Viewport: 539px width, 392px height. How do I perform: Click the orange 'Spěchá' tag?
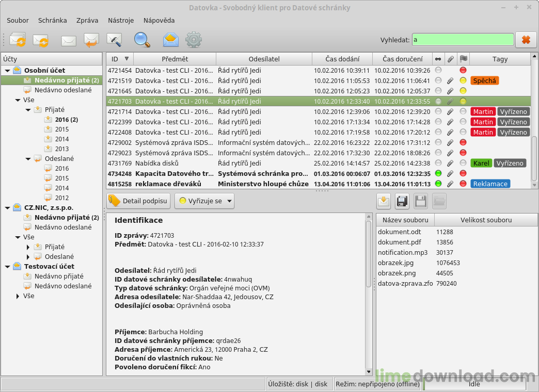pos(484,80)
